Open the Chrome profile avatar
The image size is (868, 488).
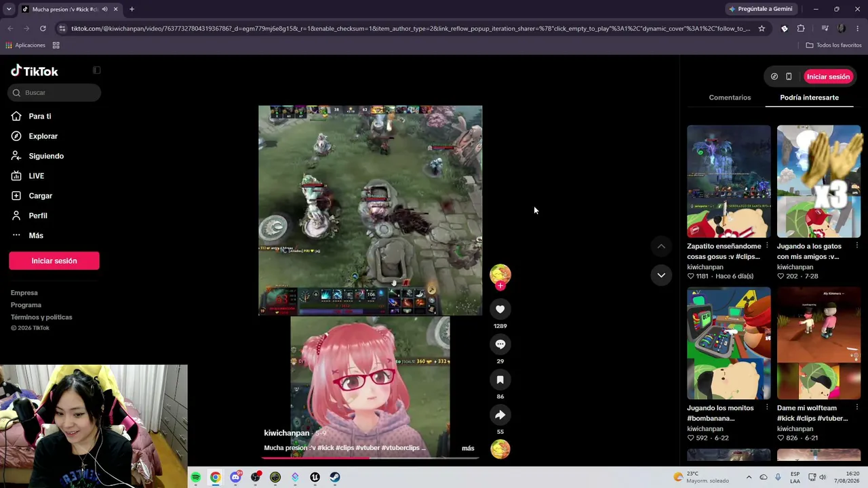coord(842,28)
